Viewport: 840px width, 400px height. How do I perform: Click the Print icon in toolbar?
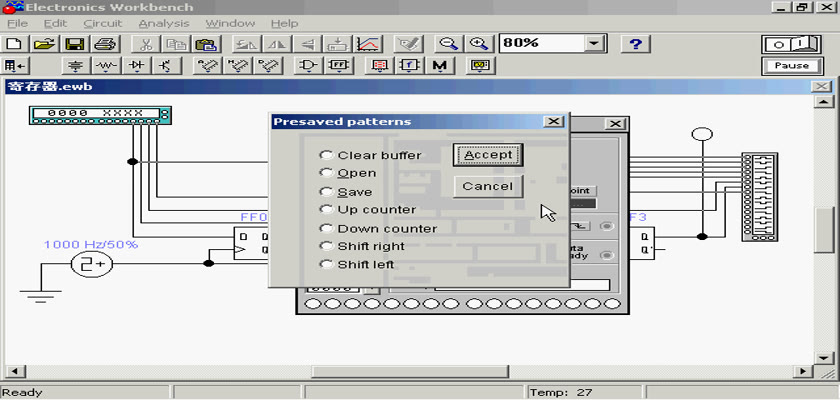point(107,44)
